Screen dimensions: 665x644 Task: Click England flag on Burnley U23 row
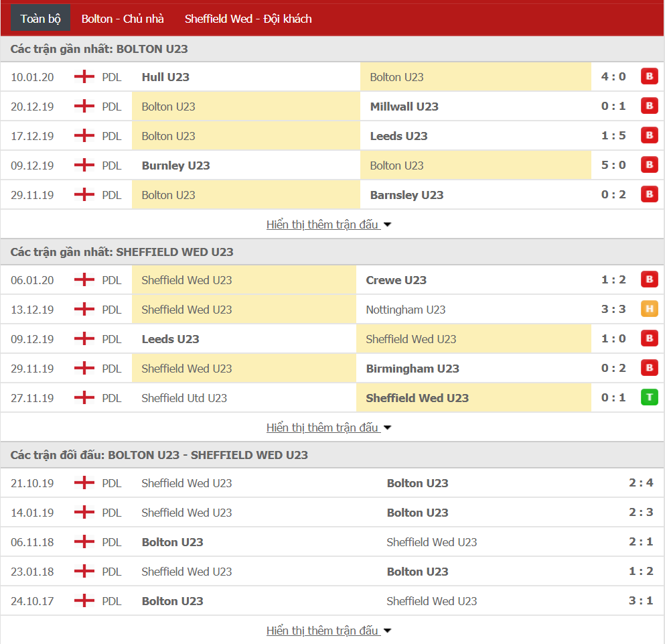(x=84, y=165)
